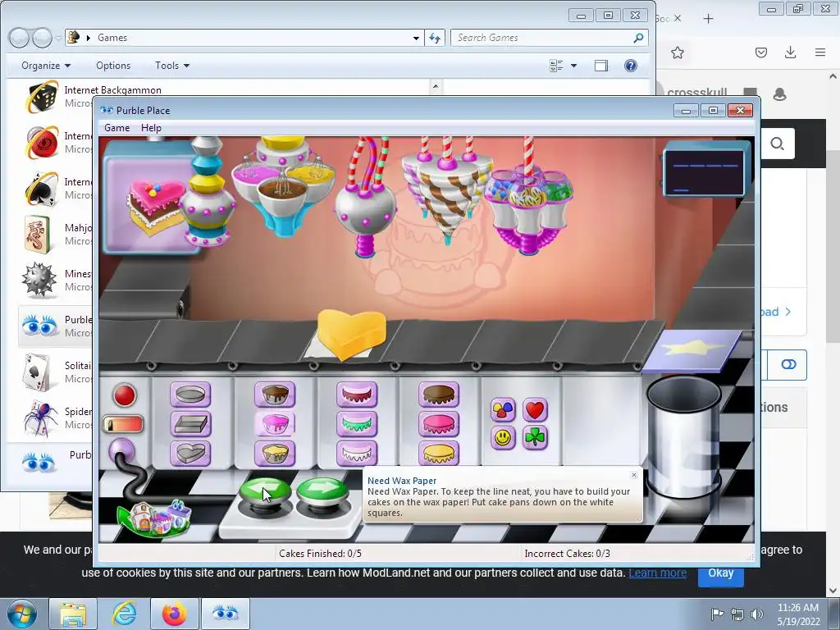Pick the white filling layer button
Image resolution: width=840 pixels, height=630 pixels.
point(357,453)
